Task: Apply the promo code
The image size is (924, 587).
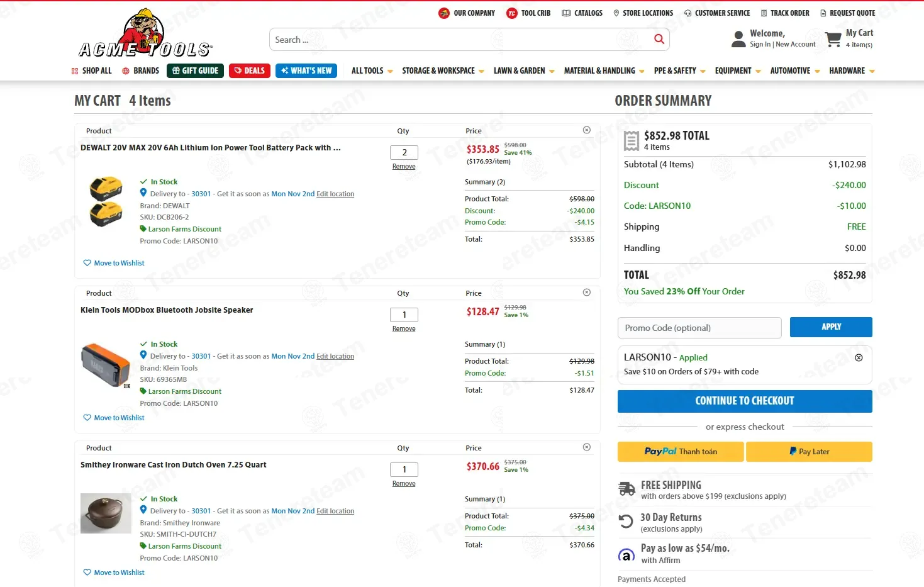Action: 831,327
